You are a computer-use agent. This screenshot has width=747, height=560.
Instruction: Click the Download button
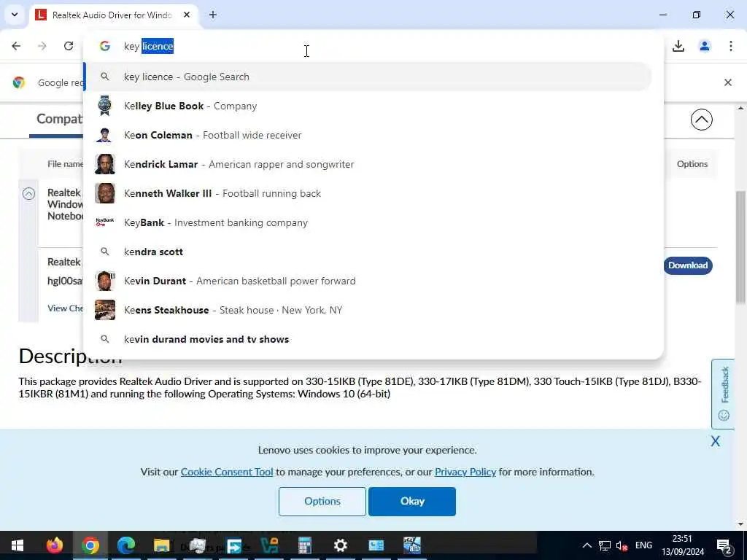tap(688, 265)
